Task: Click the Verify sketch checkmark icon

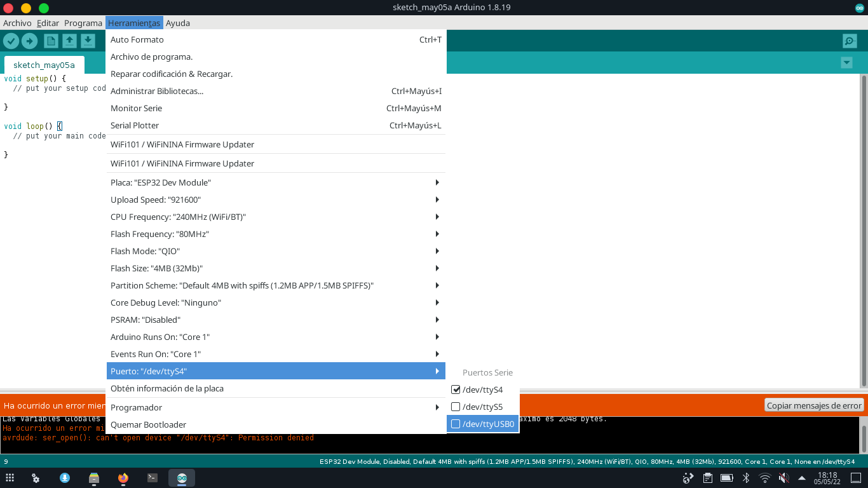Action: (11, 41)
